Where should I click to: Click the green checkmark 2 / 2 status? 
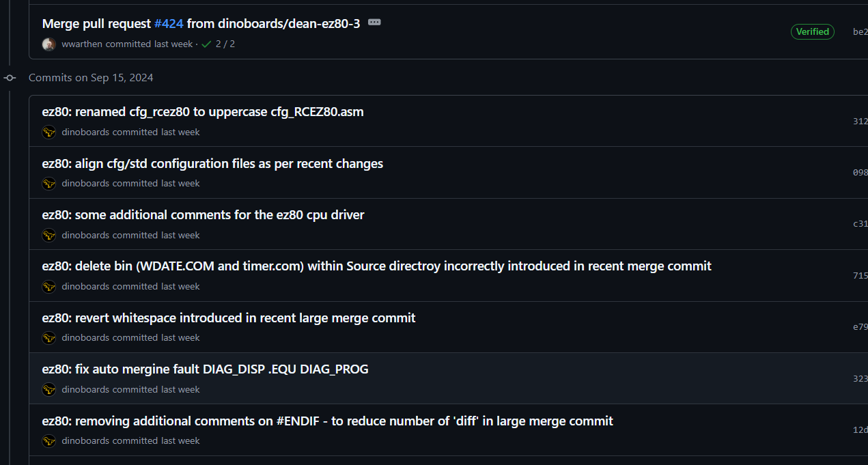pos(218,44)
